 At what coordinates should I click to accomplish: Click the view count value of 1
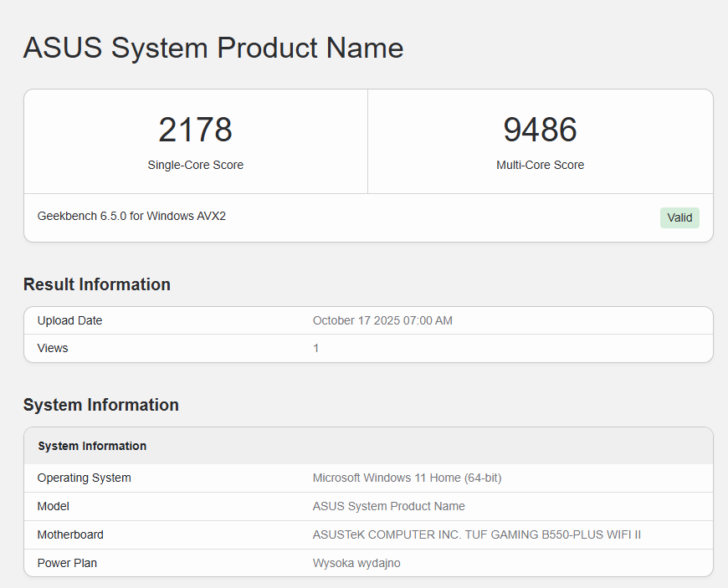[x=316, y=348]
